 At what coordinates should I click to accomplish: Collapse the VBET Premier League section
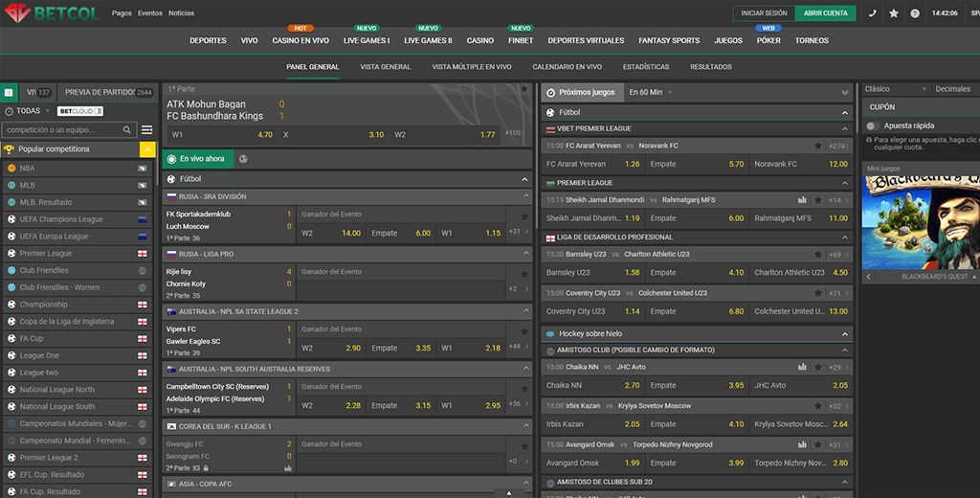coord(844,128)
